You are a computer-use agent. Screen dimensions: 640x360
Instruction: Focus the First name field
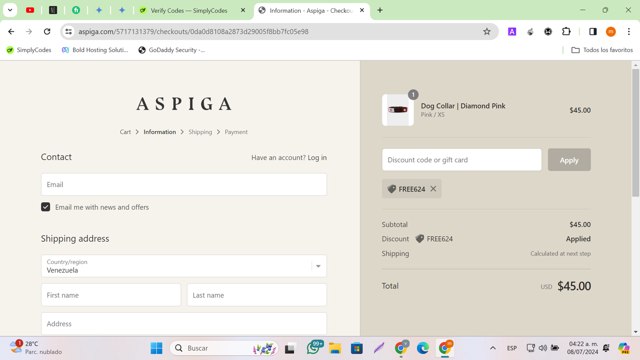click(111, 295)
